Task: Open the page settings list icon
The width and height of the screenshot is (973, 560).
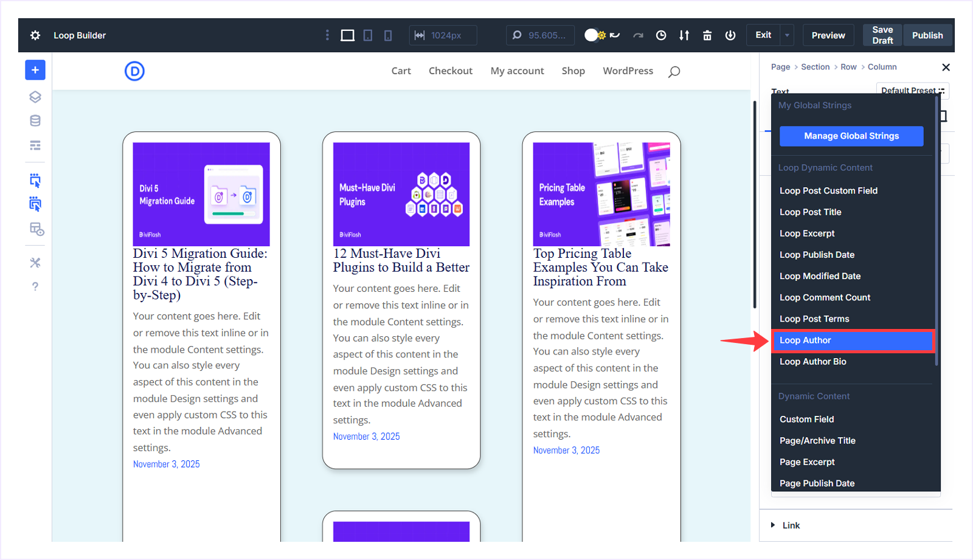Action: pyautogui.click(x=35, y=145)
